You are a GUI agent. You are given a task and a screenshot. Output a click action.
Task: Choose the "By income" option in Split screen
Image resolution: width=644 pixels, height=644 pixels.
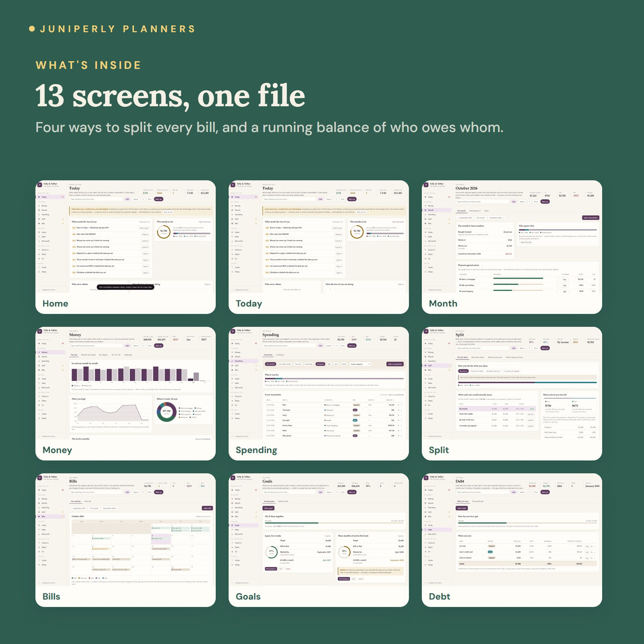(463, 371)
